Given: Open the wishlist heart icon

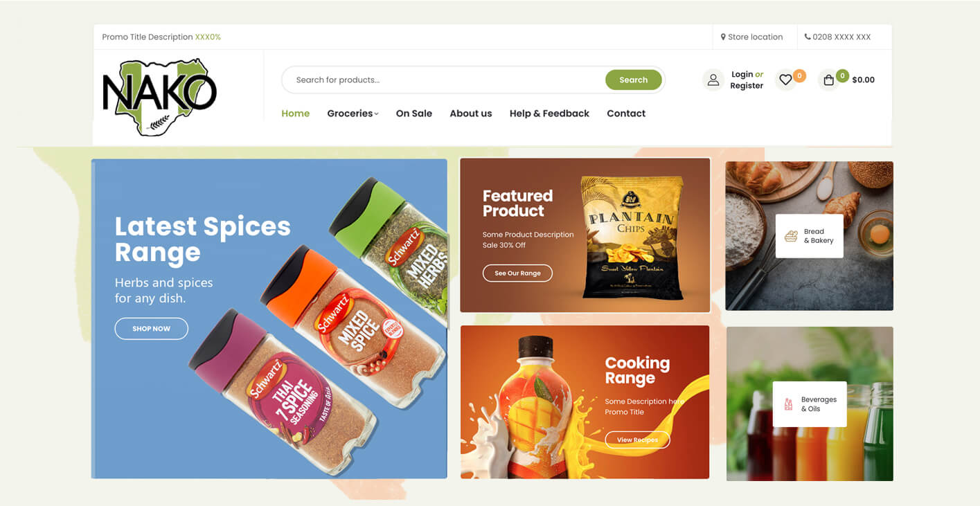Looking at the screenshot, I should point(785,80).
